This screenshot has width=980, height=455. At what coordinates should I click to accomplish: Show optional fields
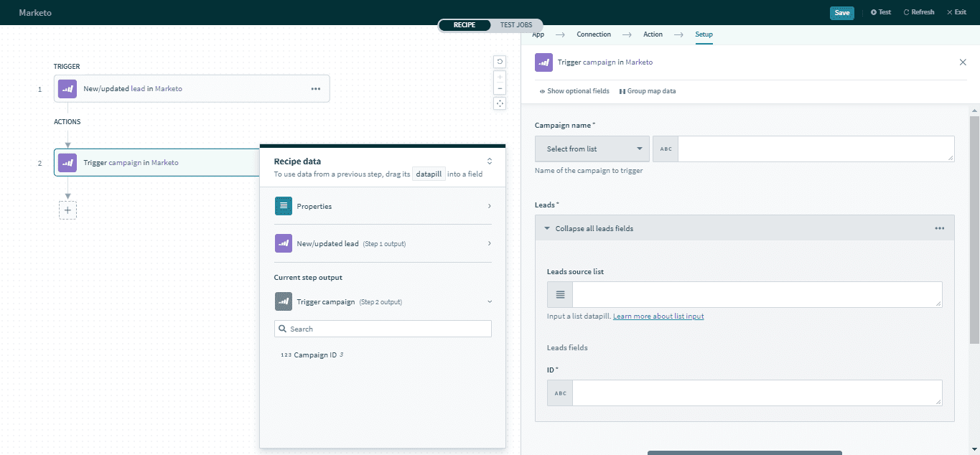(x=574, y=91)
